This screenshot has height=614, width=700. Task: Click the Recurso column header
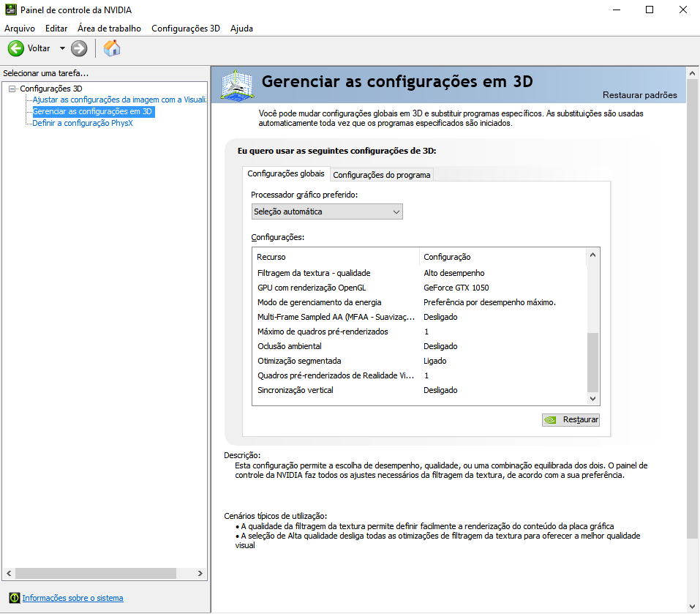(x=336, y=257)
